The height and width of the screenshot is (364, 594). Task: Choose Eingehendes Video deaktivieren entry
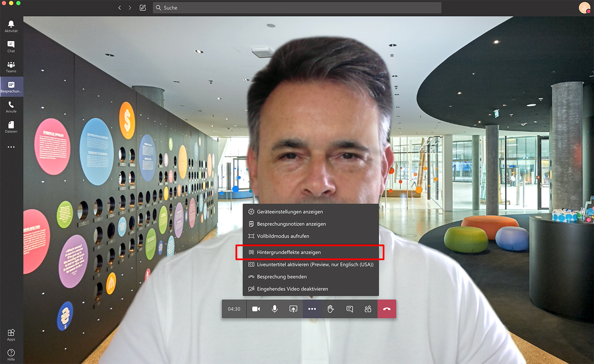pyautogui.click(x=311, y=289)
